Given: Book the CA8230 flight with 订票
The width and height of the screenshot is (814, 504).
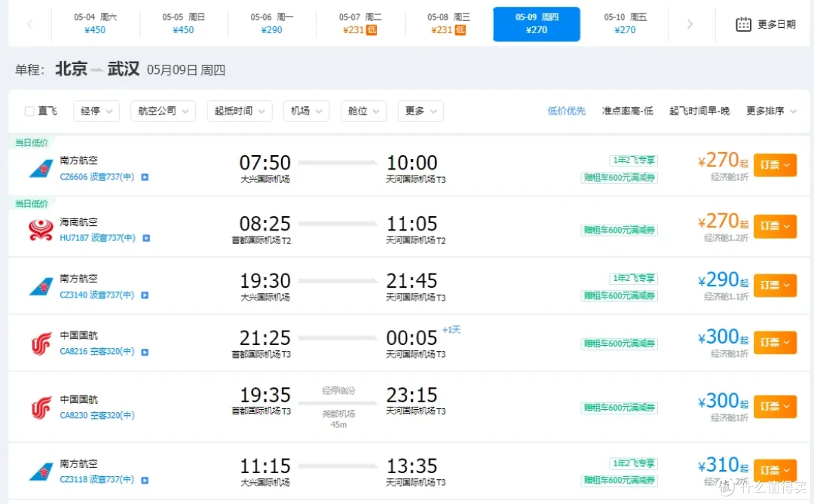Looking at the screenshot, I should [x=775, y=406].
